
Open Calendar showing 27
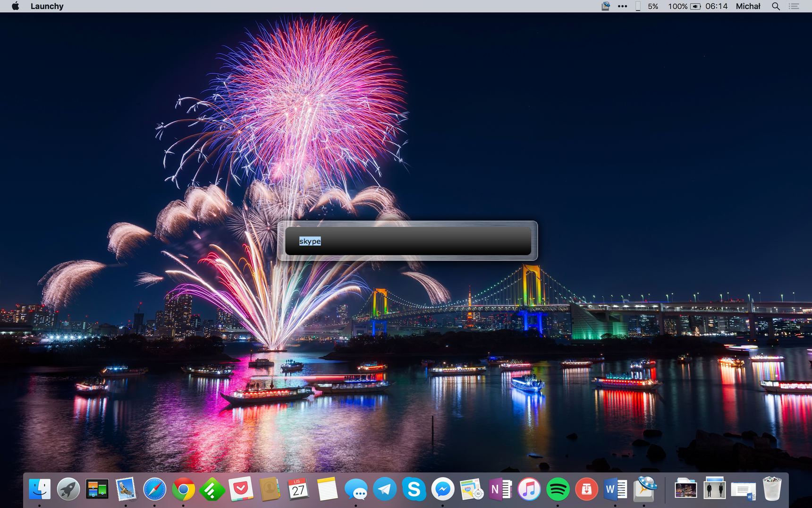(x=298, y=489)
